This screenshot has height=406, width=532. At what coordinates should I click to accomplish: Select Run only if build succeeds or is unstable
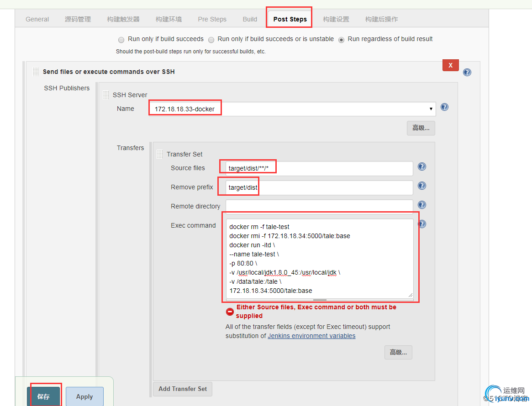211,40
